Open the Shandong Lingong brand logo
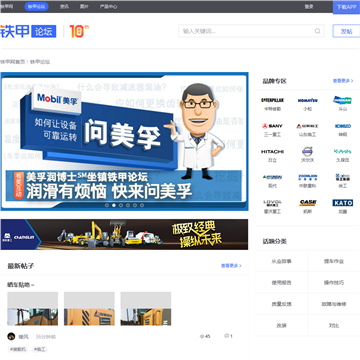360x360 pixels. click(x=307, y=126)
